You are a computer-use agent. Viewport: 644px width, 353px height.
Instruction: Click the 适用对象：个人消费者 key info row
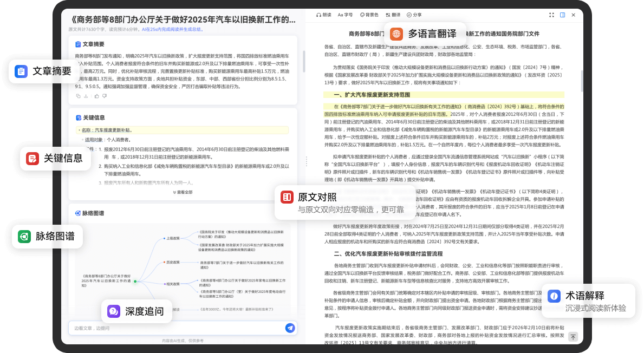point(107,140)
